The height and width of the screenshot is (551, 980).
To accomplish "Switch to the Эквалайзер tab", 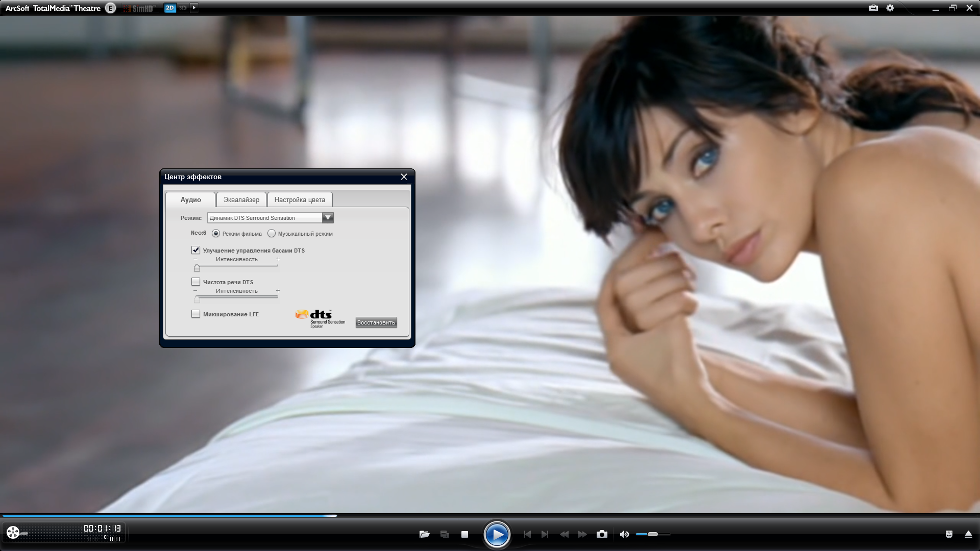I will (x=241, y=199).
